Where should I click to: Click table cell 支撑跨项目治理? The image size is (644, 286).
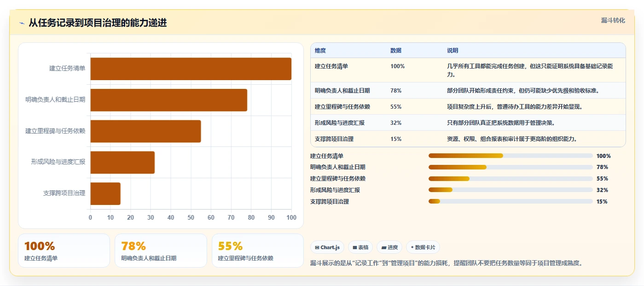[x=334, y=139]
